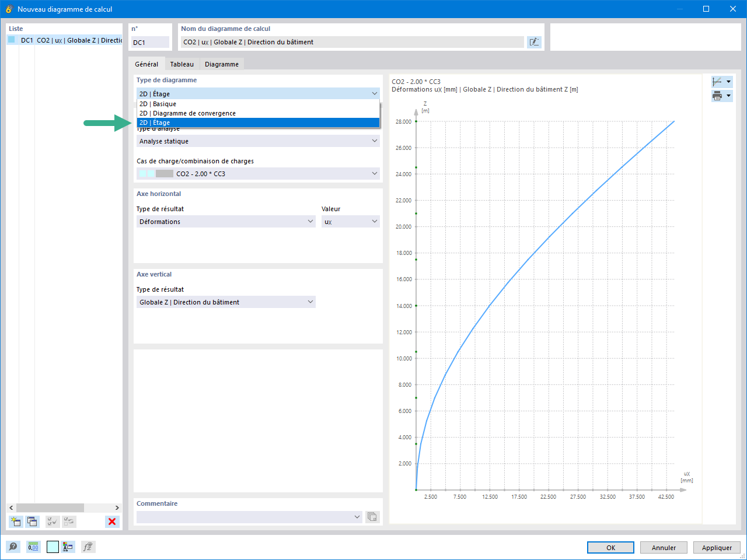
Task: Click the list's left scroll arrow
Action: coord(11,508)
